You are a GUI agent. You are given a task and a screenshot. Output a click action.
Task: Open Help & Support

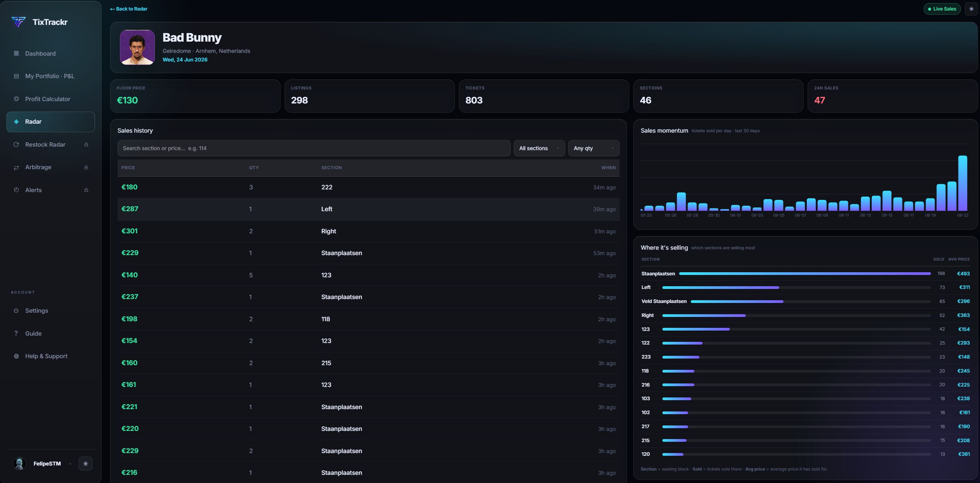[x=51, y=356]
